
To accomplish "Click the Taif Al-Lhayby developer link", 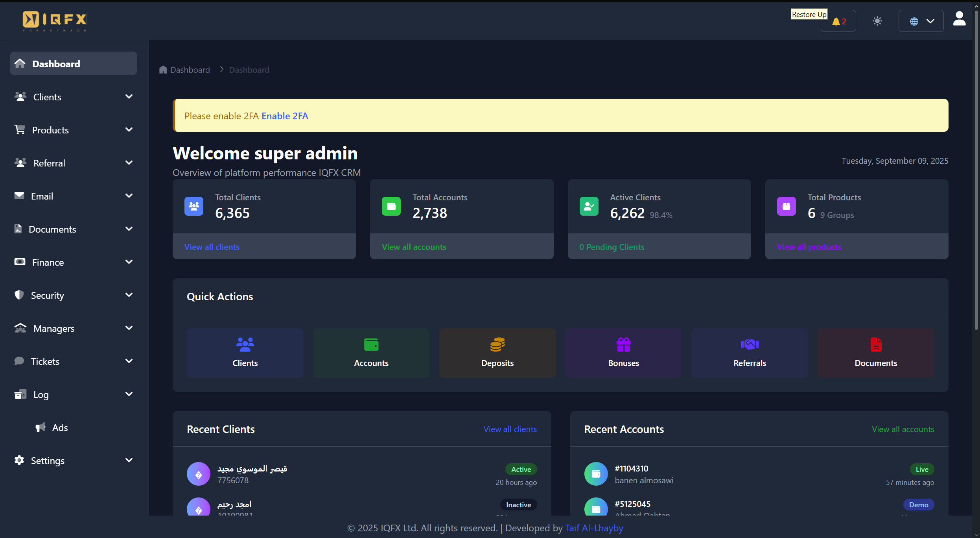I will [x=594, y=528].
